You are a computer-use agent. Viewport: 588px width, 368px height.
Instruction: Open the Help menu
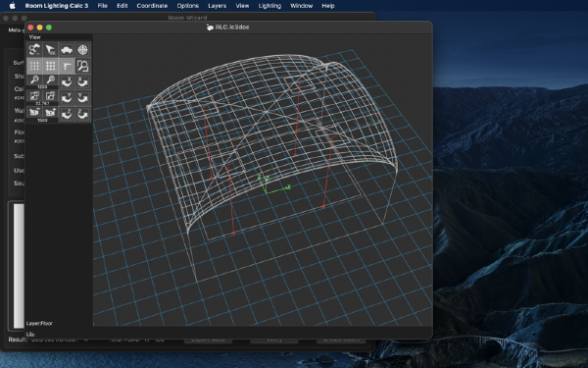tap(328, 6)
